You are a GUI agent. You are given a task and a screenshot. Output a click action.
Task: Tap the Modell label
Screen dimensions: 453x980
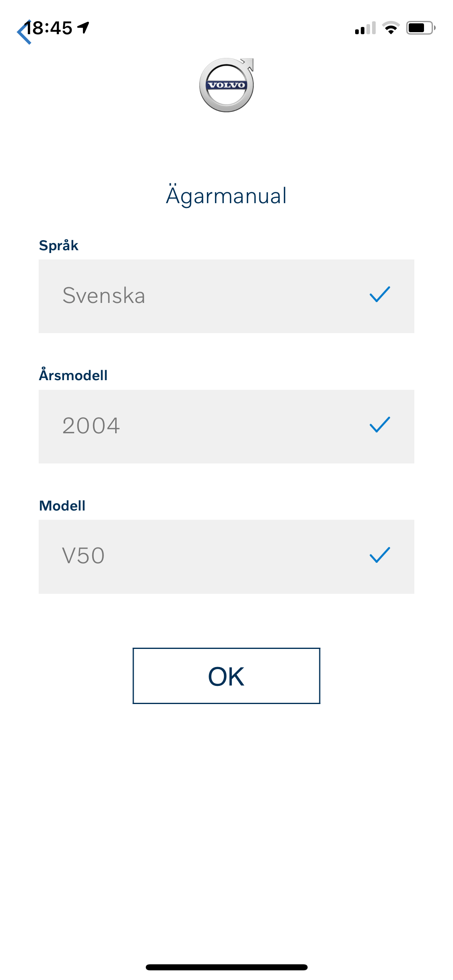click(x=62, y=506)
